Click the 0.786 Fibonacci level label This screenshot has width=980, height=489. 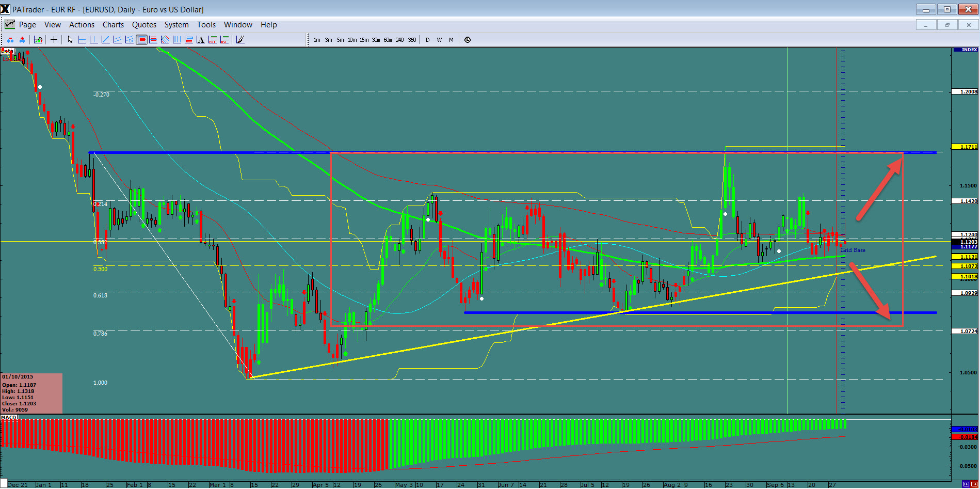[x=100, y=334]
